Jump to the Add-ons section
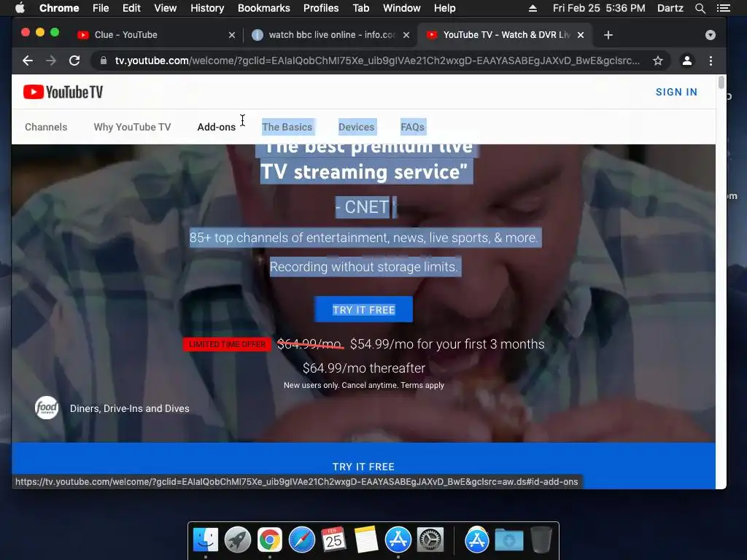The width and height of the screenshot is (747, 560). click(x=216, y=127)
